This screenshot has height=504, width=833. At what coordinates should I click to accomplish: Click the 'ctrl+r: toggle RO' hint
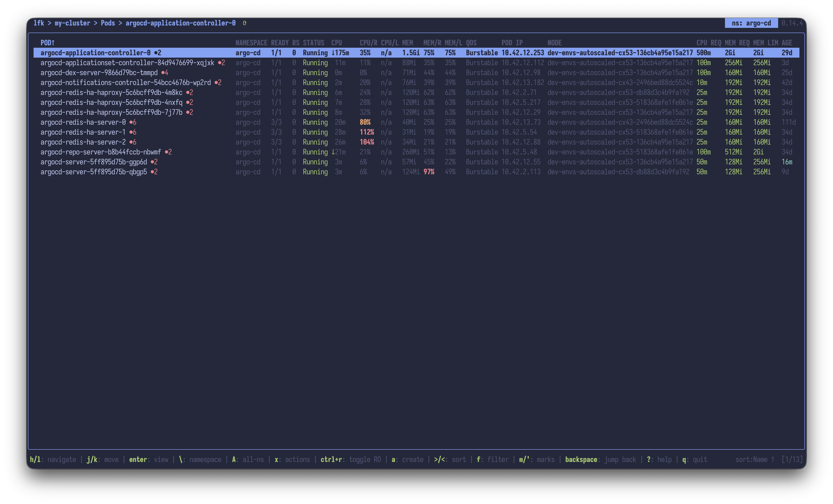(351, 459)
